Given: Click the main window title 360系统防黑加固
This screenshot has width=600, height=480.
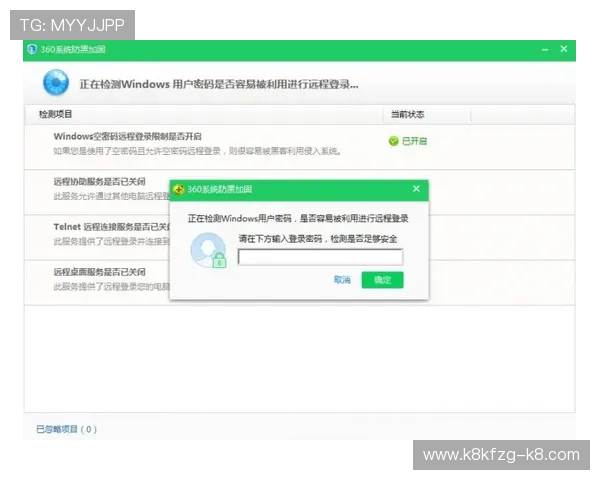Looking at the screenshot, I should (73, 49).
